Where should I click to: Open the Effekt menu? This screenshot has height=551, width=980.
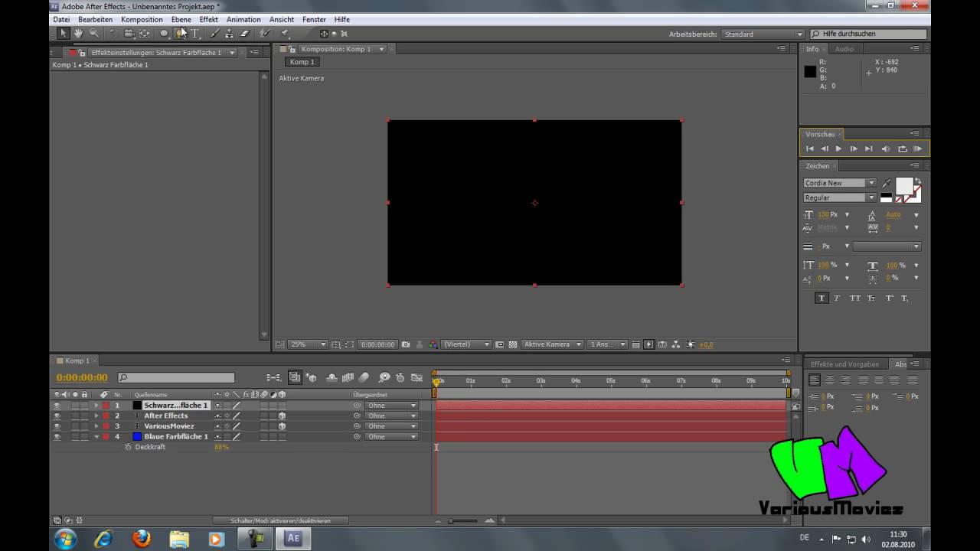point(208,19)
